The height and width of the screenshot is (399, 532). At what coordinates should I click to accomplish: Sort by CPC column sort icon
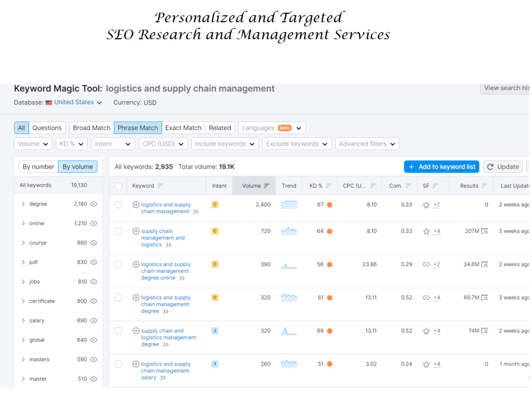373,186
